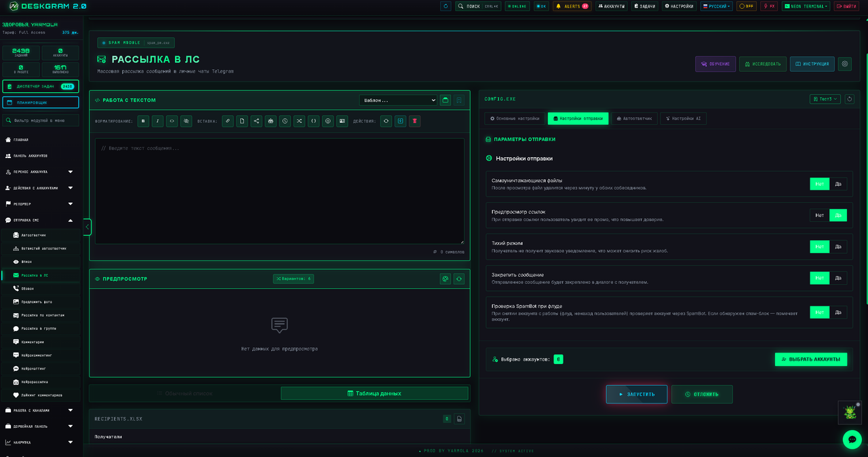868x457 pixels.
Task: Switch to the Таблица данных view
Action: click(374, 393)
